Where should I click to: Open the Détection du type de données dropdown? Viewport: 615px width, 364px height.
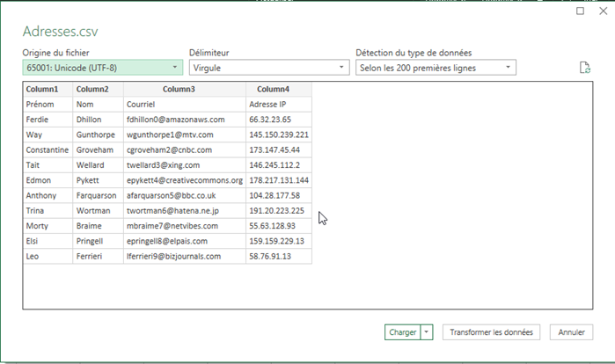coord(436,68)
